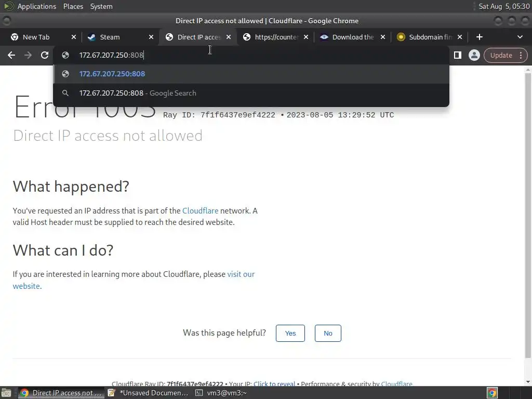
Task: Click the What can I do? heading
Action: click(x=63, y=250)
